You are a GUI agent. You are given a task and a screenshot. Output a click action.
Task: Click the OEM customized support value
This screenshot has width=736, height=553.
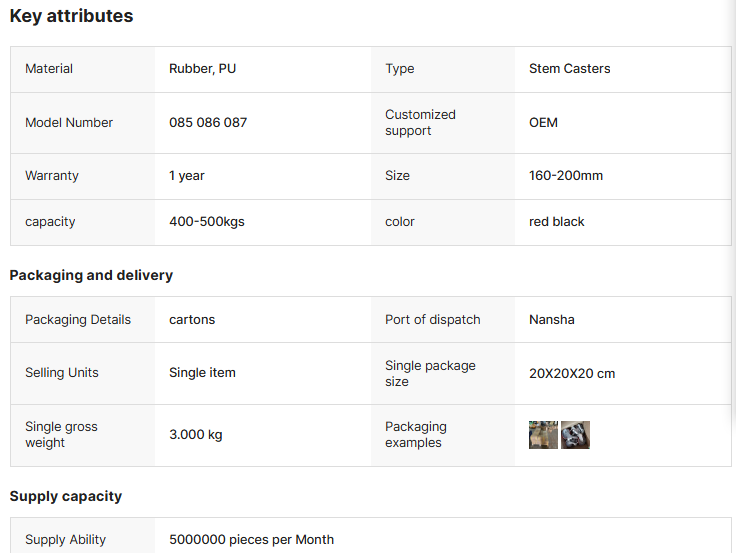point(543,123)
